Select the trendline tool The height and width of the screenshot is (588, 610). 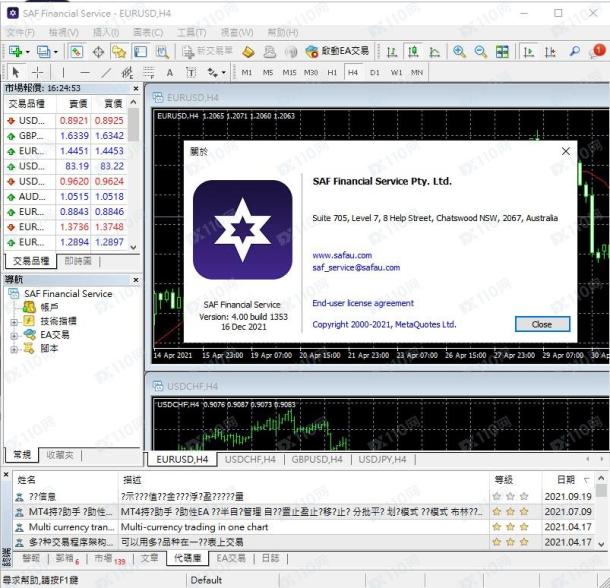coord(106,72)
